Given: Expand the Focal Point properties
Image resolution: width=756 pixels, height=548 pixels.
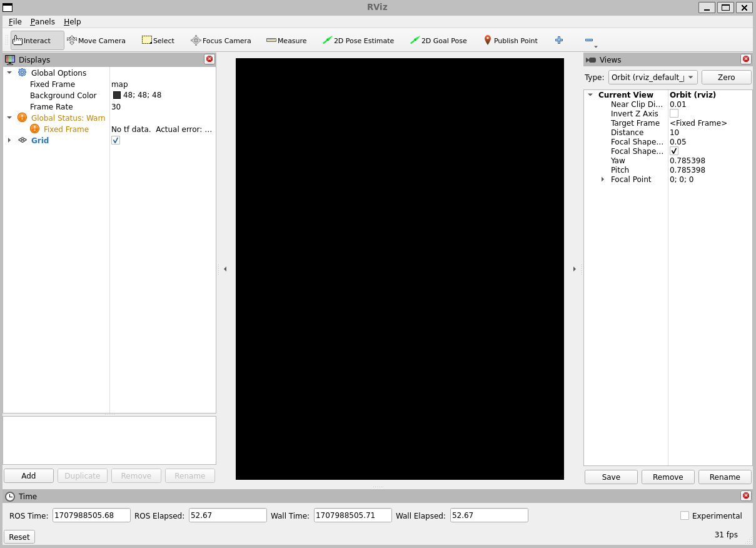Looking at the screenshot, I should click(x=602, y=180).
